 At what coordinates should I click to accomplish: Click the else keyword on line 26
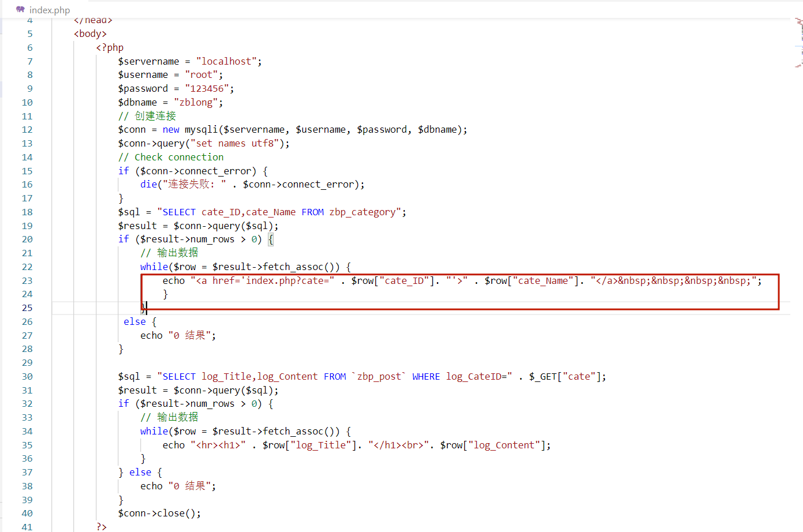[x=135, y=322]
